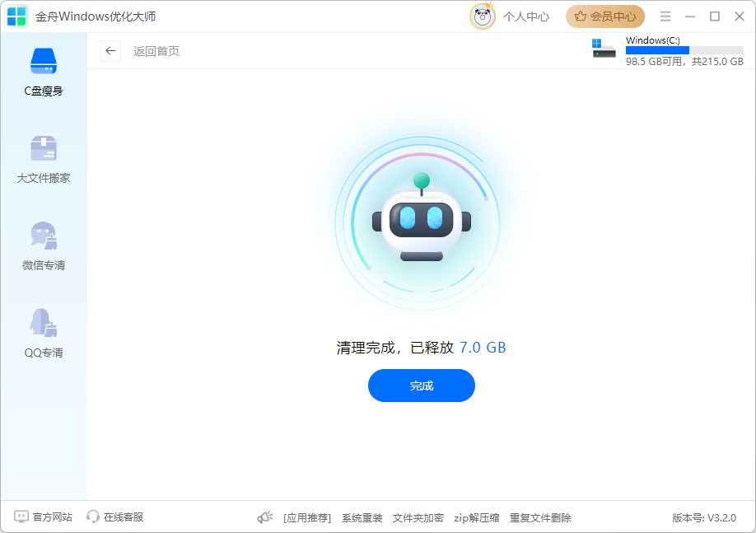
Task: Open the 文件夹加密 recommended app
Action: click(x=418, y=518)
